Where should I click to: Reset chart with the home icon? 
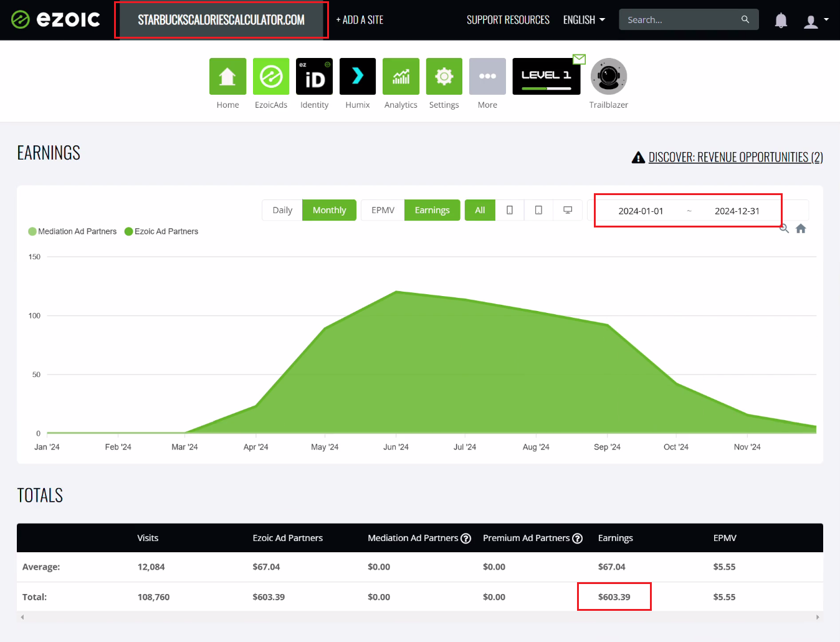801,229
